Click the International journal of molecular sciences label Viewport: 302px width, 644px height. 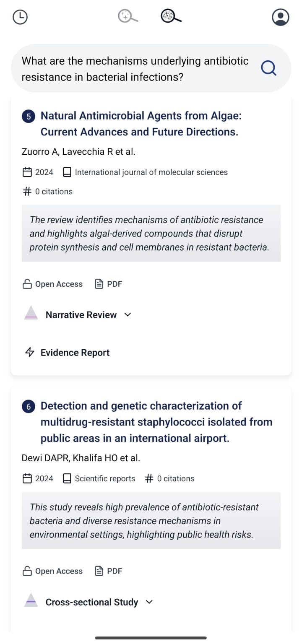click(151, 172)
